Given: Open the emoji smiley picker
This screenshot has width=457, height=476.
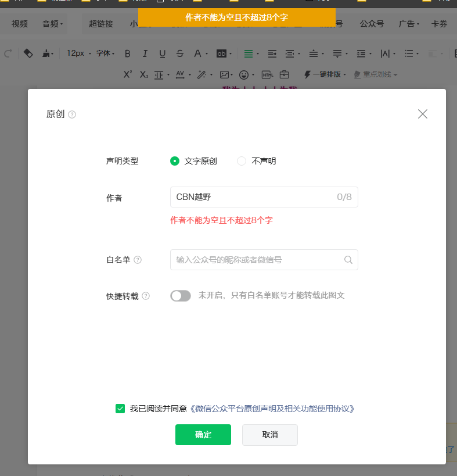Looking at the screenshot, I should tap(244, 74).
